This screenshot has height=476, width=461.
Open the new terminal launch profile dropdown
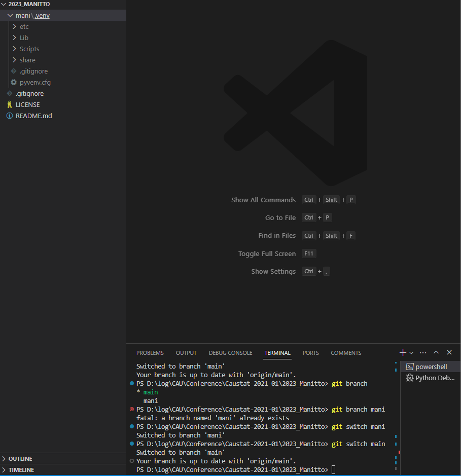pyautogui.click(x=411, y=353)
